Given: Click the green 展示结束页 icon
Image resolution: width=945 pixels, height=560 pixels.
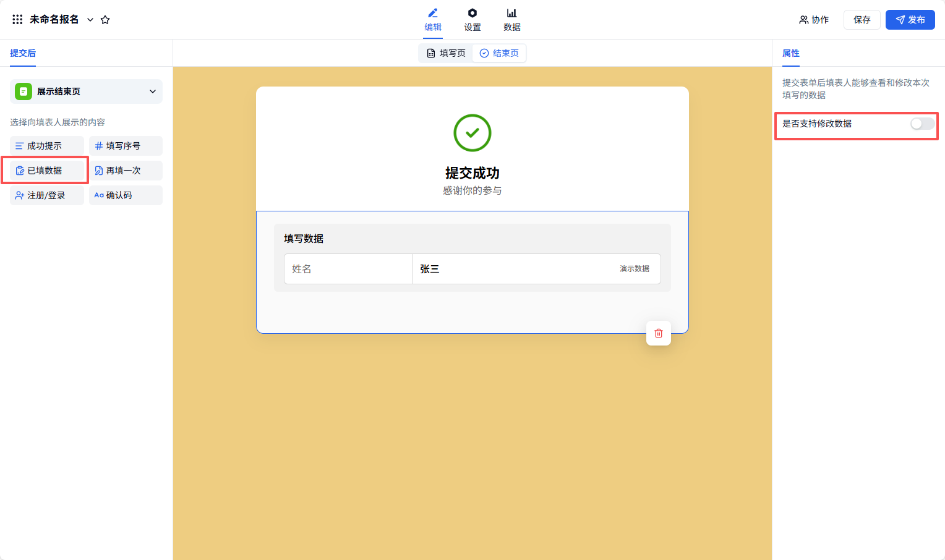Looking at the screenshot, I should click(24, 91).
